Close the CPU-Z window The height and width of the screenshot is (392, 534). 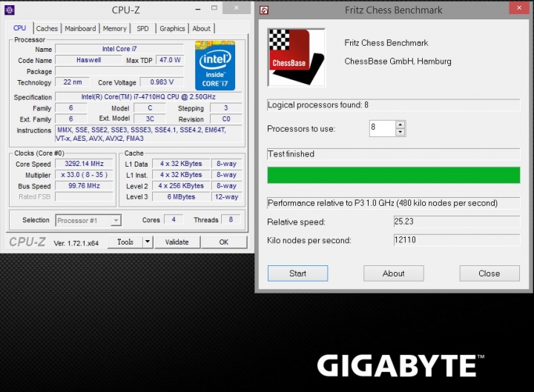pyautogui.click(x=237, y=8)
